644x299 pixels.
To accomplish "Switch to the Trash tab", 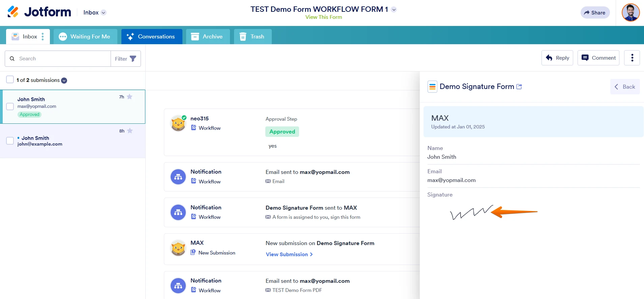I will 253,36.
